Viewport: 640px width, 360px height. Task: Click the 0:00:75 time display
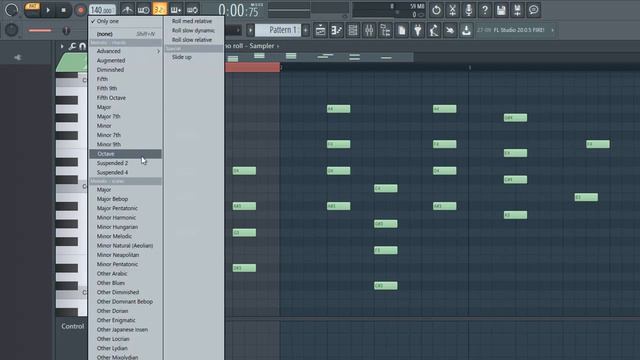click(x=239, y=10)
